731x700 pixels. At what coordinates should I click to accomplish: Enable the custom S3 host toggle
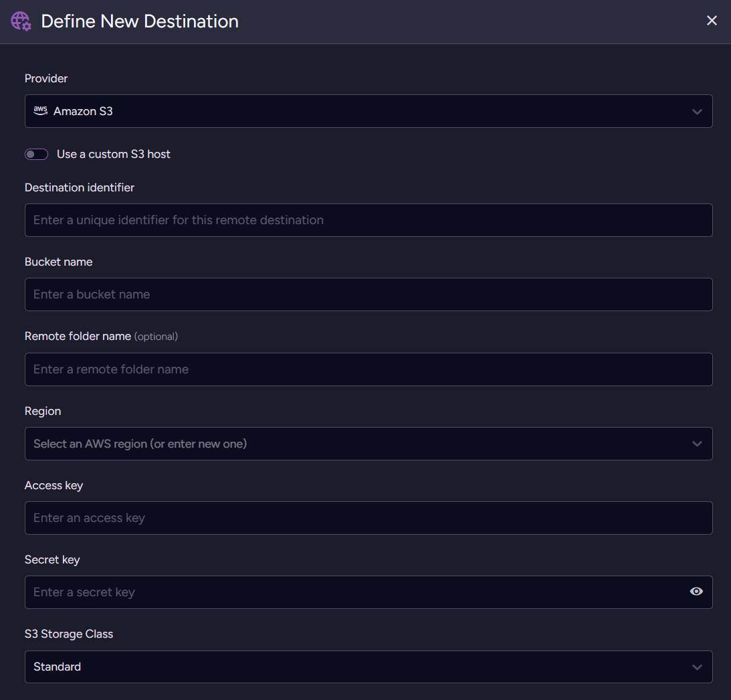[x=36, y=155]
